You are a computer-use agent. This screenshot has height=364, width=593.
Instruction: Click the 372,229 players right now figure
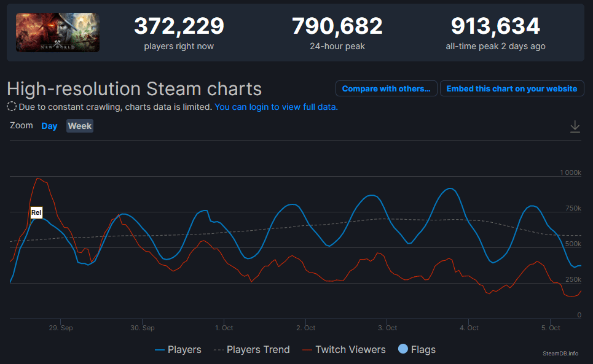(179, 26)
